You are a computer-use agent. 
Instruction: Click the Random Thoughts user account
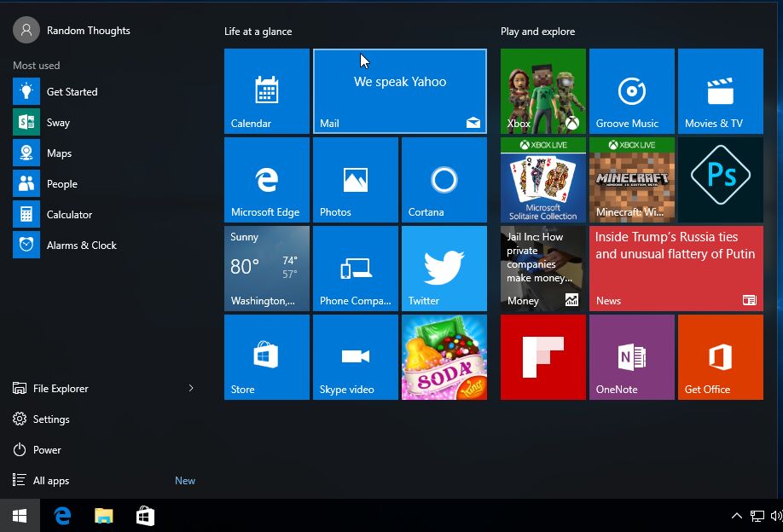(x=72, y=30)
